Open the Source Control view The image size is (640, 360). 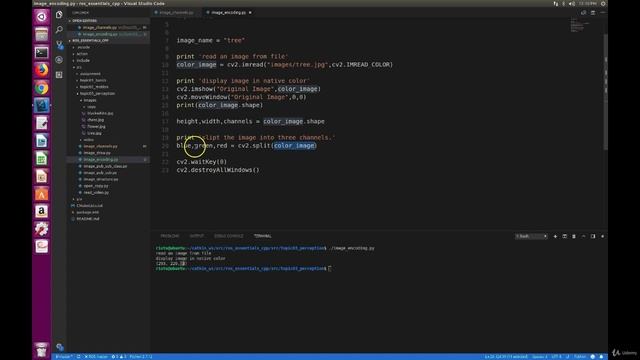59,44
